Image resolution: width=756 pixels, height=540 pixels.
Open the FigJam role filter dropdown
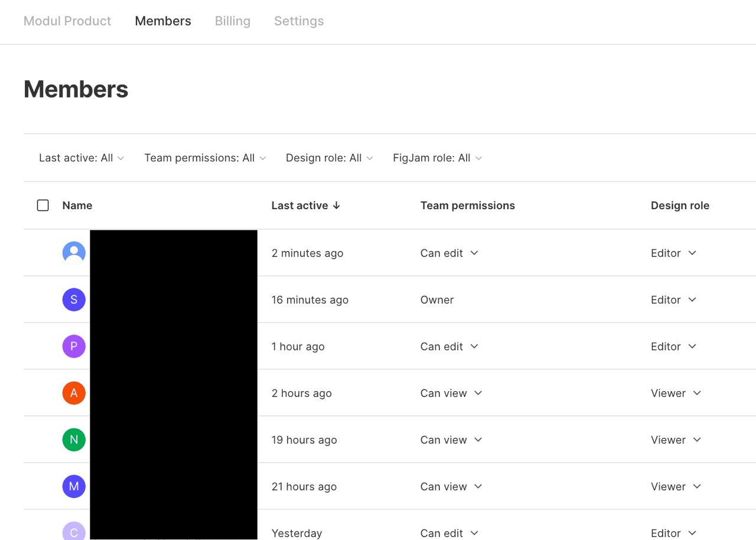tap(437, 158)
